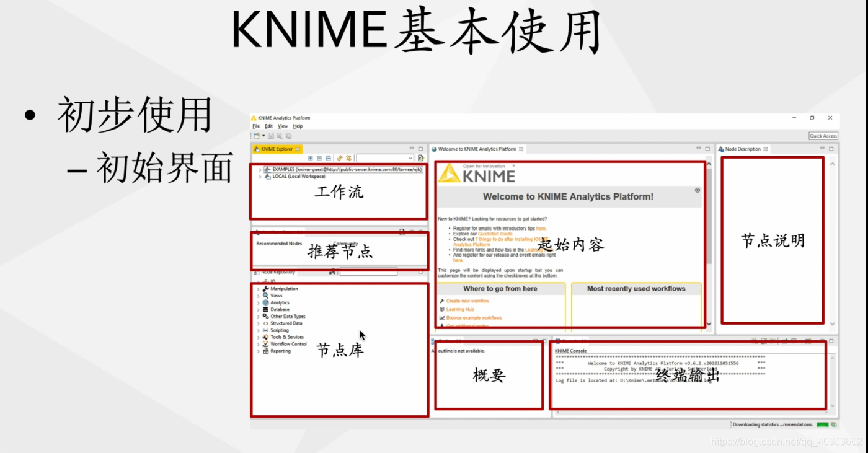Image resolution: width=868 pixels, height=453 pixels.
Task: Open the New workflow dropdown arrow in toolbar
Action: [x=263, y=136]
